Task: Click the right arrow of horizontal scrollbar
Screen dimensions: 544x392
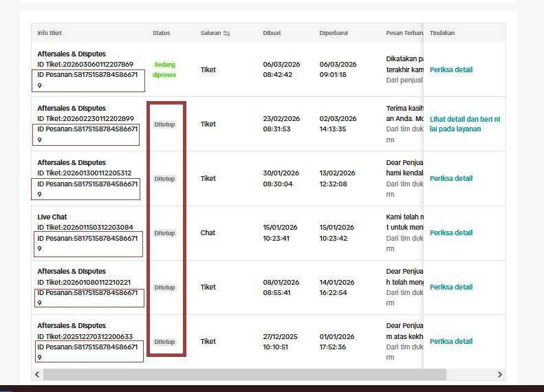Action: (x=500, y=375)
